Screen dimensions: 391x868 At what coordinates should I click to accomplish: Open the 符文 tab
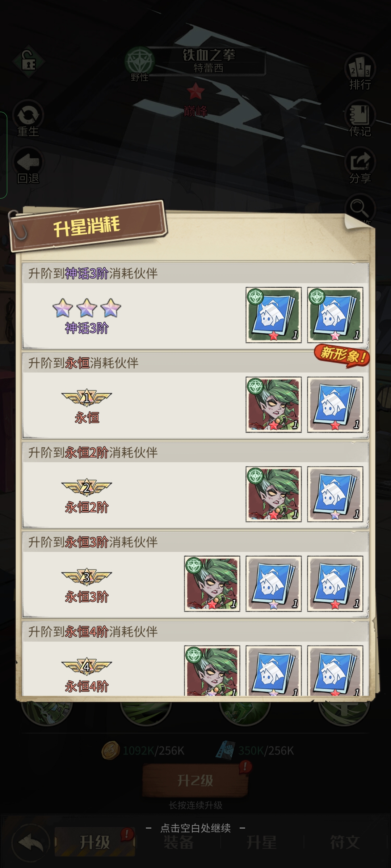click(345, 842)
